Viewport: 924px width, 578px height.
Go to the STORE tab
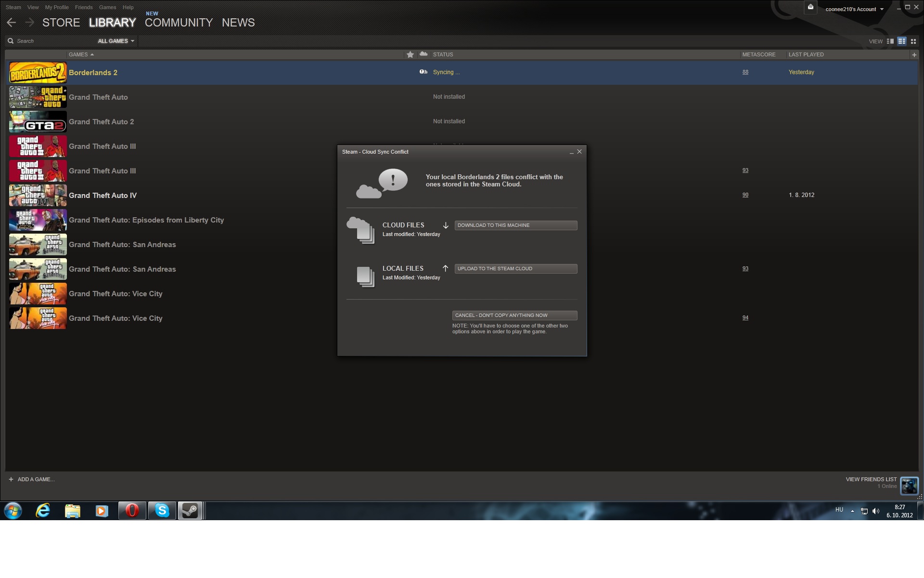pos(61,23)
